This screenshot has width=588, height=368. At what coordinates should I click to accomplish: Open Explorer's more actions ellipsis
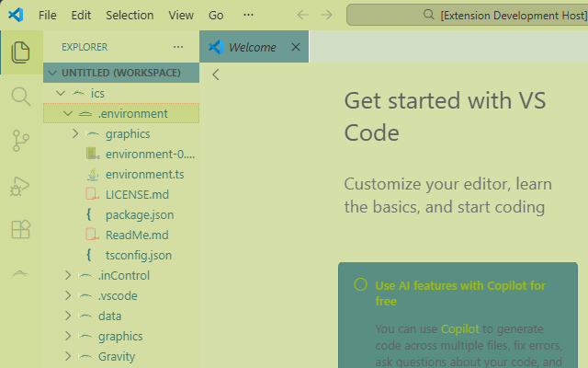[178, 47]
